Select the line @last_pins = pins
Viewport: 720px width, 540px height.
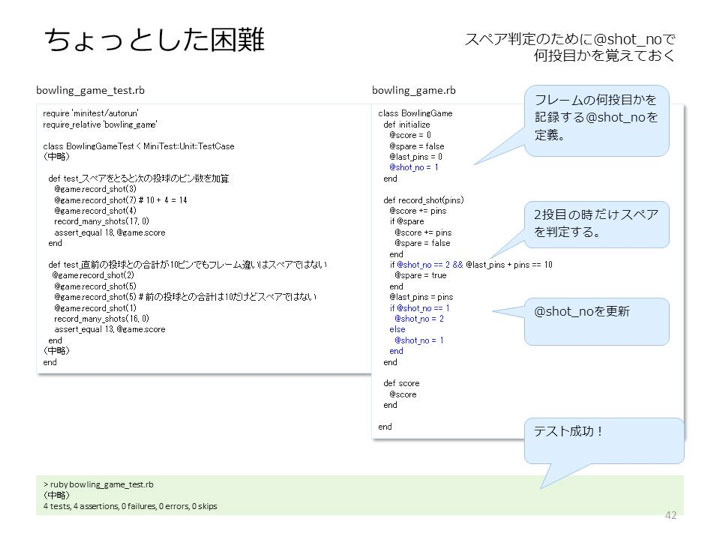[421, 297]
